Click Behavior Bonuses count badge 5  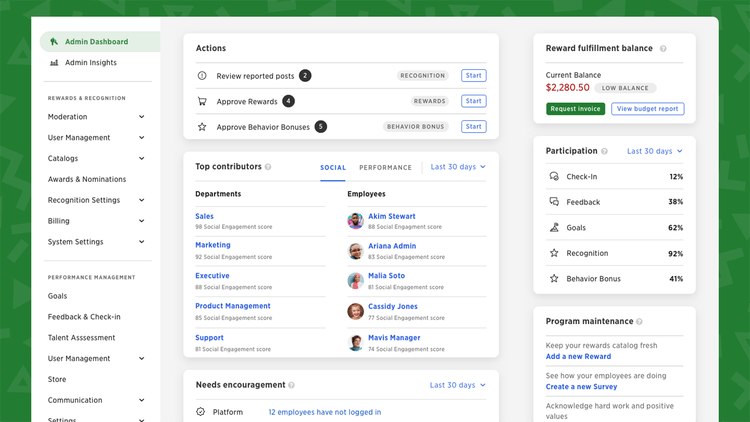coord(321,127)
